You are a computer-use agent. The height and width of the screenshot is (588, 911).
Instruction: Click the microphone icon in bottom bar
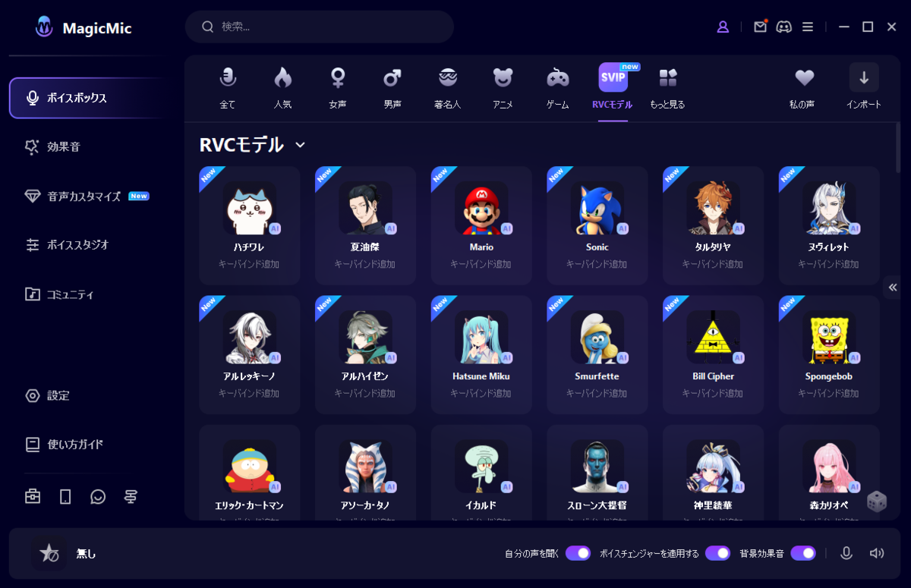tap(846, 553)
